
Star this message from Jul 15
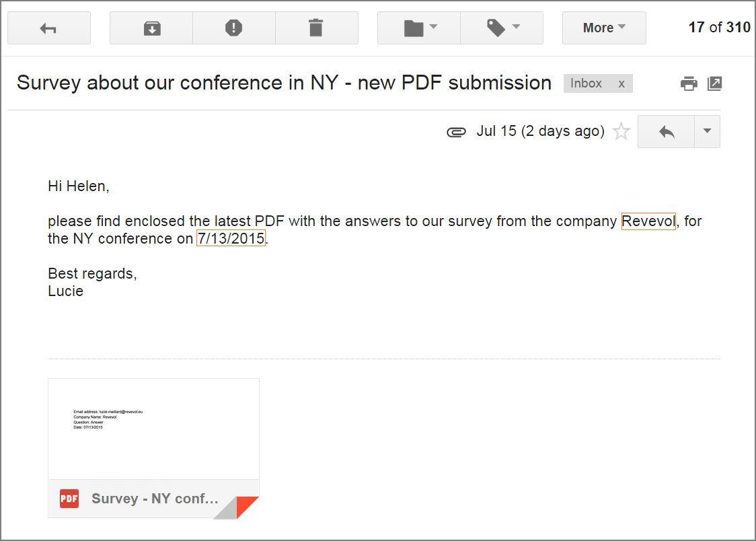tap(621, 131)
